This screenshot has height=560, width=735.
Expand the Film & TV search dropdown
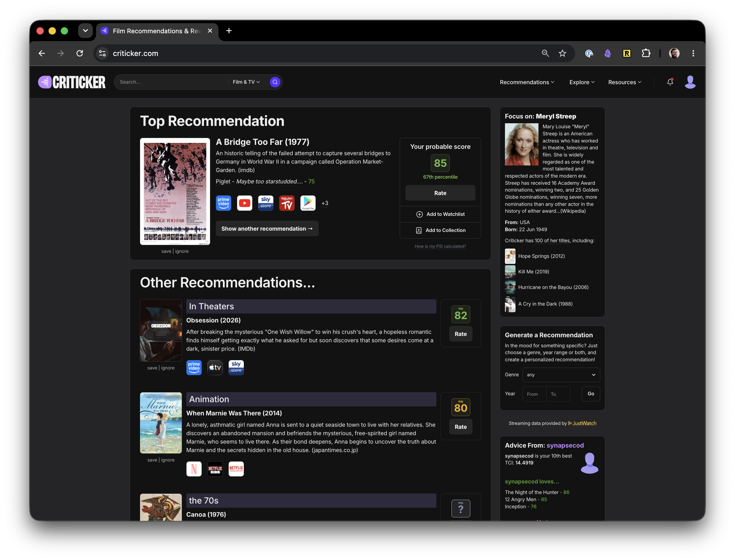pos(246,82)
